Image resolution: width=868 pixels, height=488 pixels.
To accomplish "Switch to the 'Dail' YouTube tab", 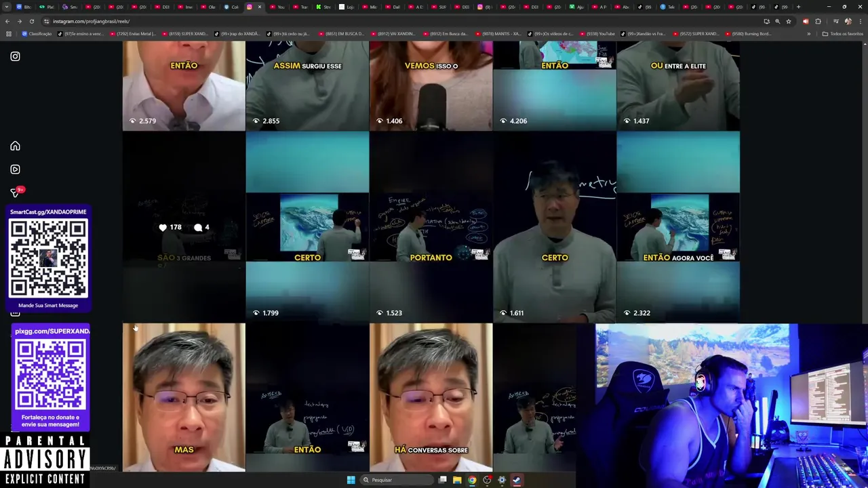I will 393,7.
